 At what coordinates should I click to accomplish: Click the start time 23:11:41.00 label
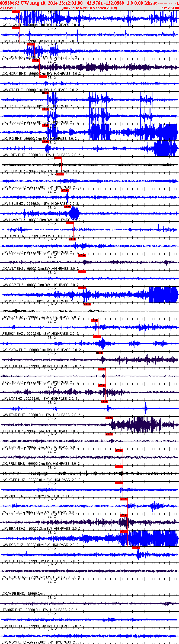click(x=9, y=8)
